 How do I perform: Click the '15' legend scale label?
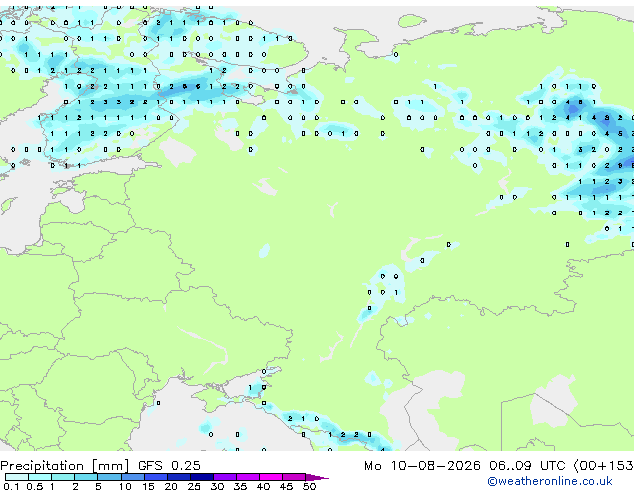148,486
